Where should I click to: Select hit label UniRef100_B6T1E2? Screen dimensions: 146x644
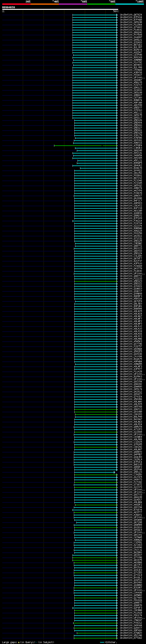[x=131, y=45]
